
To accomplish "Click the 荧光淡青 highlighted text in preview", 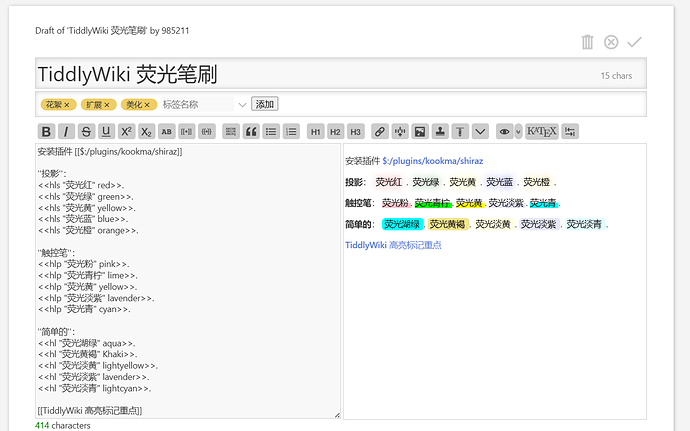I will 584,225.
